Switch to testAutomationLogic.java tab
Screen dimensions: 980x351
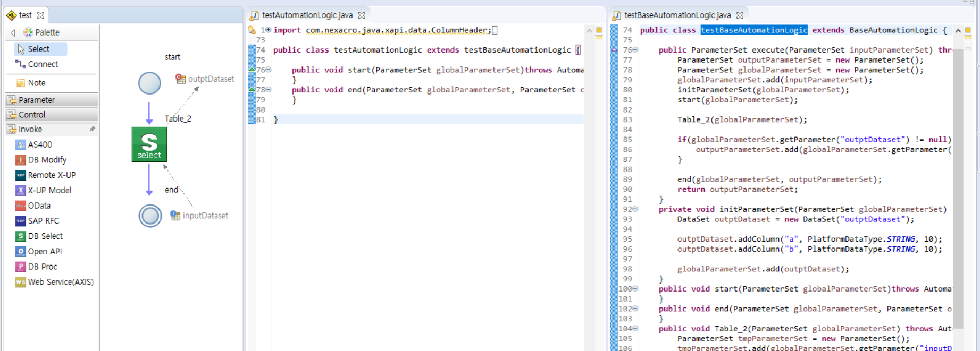coord(307,15)
